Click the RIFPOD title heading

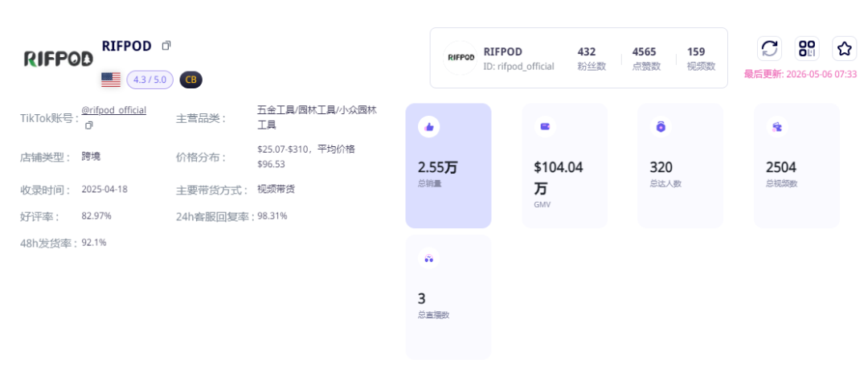(127, 46)
